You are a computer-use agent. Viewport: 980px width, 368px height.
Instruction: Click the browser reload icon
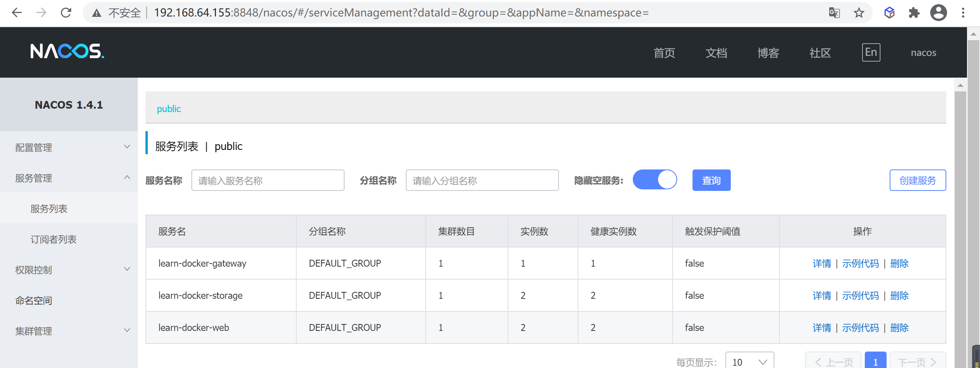[x=66, y=13]
